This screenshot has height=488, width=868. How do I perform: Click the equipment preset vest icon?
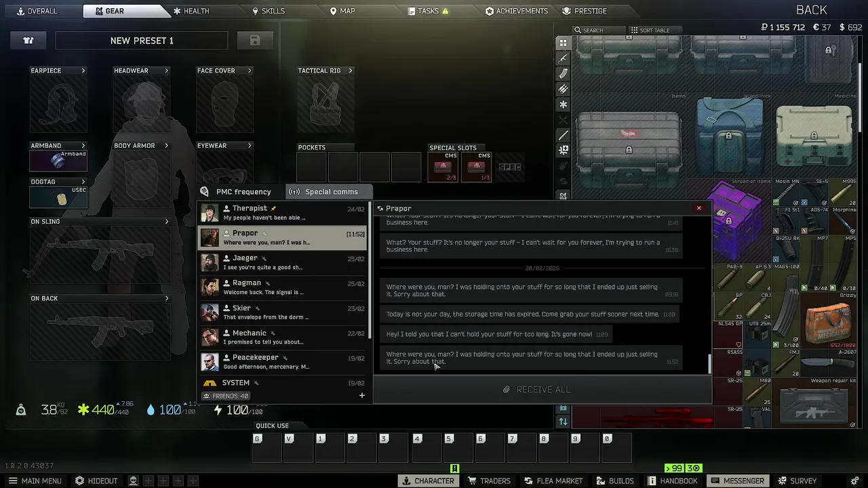point(28,41)
